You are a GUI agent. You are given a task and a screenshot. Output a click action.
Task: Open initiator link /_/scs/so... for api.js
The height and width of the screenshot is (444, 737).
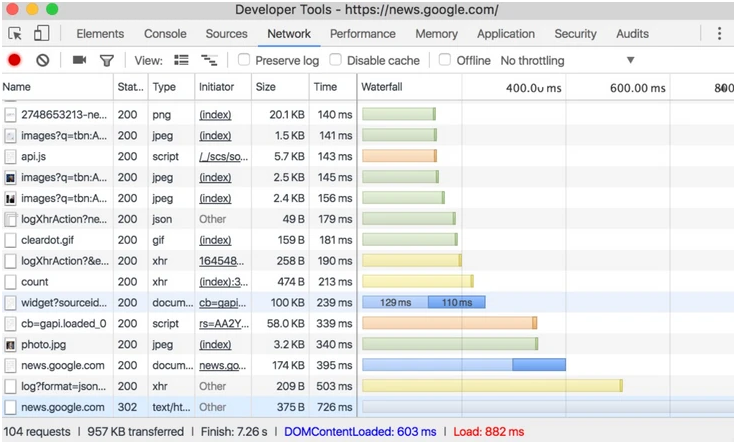tap(224, 156)
